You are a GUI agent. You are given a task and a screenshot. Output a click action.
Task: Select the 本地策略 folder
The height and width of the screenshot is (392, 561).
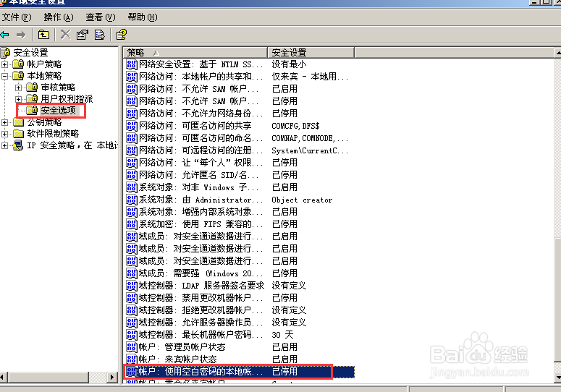click(44, 76)
